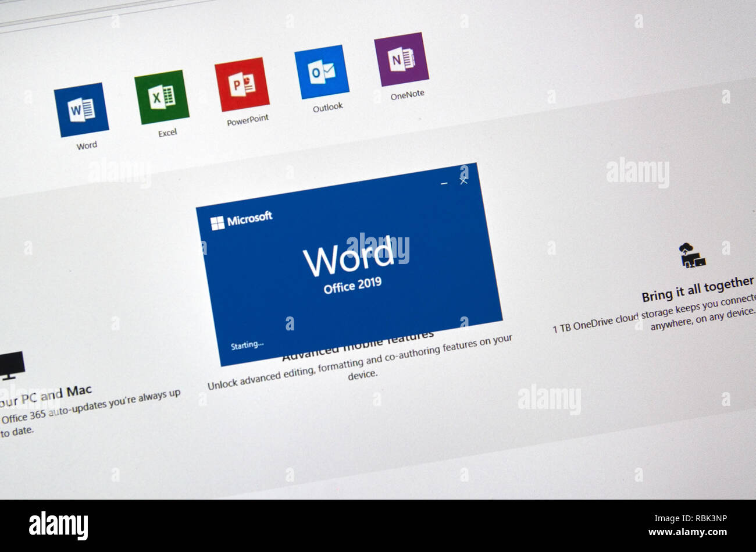Click the "Advanced mobile features" heading

tap(358, 346)
